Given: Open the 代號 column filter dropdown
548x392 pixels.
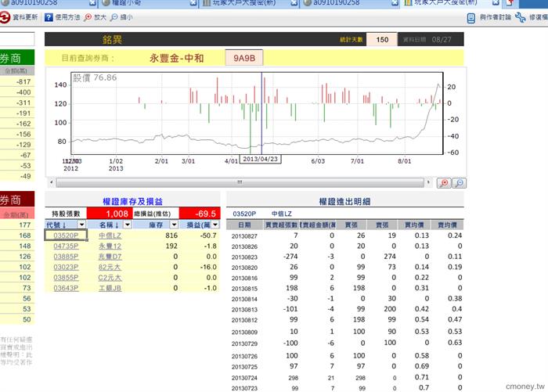Looking at the screenshot, I should [x=81, y=225].
